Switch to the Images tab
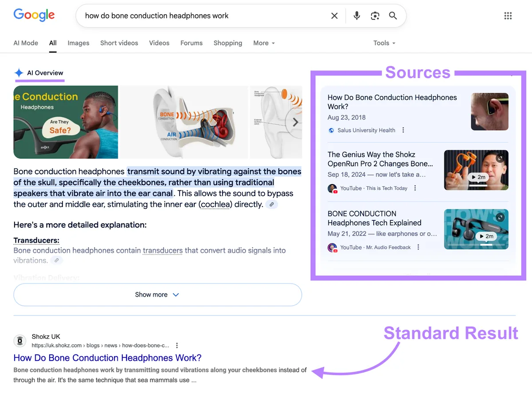 tap(78, 43)
